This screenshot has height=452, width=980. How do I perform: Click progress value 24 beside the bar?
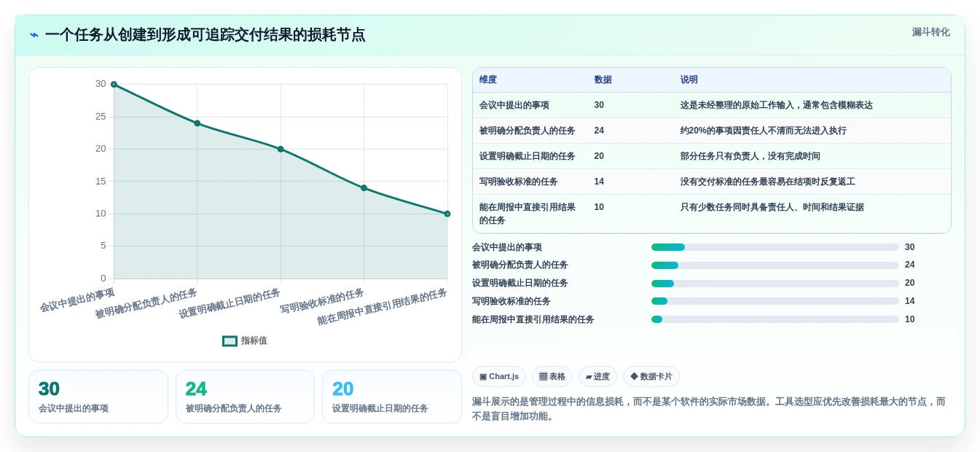click(x=910, y=265)
